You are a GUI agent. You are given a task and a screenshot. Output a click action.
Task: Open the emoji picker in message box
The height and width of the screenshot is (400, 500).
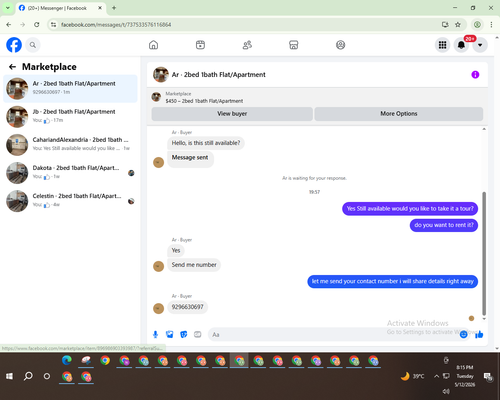[x=463, y=334]
